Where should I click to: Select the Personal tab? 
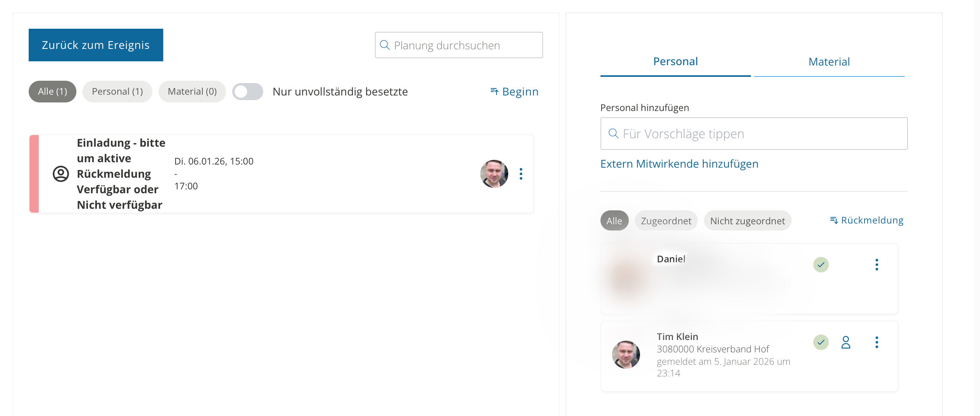[675, 62]
